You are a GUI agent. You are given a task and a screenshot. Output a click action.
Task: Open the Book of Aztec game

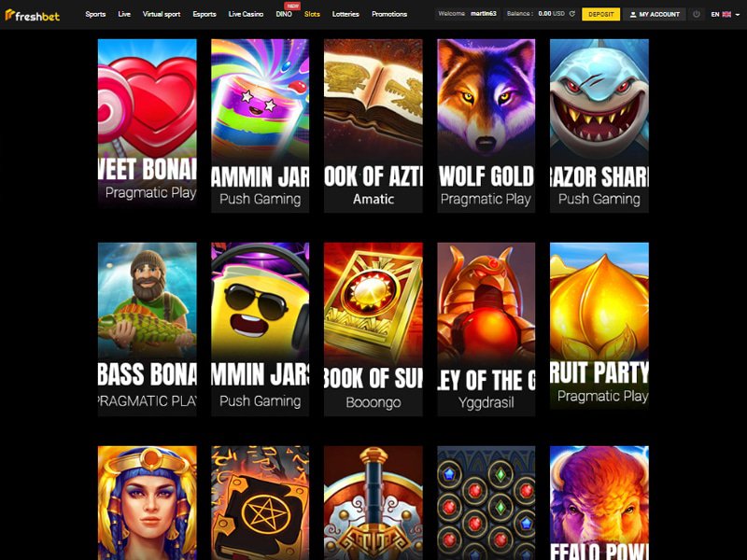click(373, 126)
